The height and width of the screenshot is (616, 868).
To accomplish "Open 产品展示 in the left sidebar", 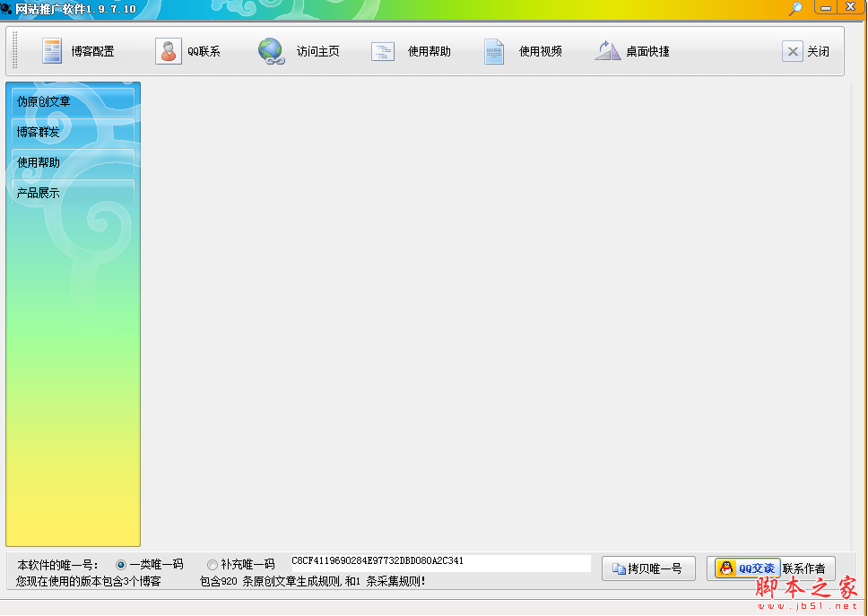I will [72, 193].
